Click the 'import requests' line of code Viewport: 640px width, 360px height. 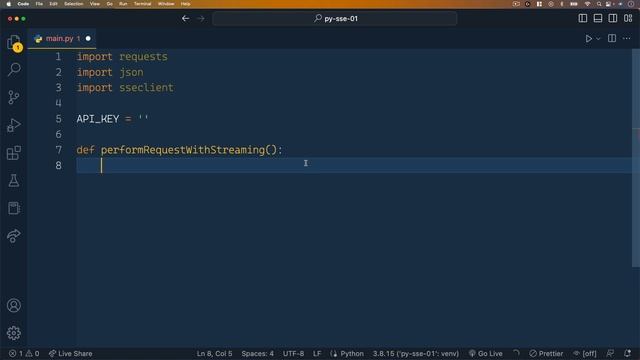(x=122, y=56)
